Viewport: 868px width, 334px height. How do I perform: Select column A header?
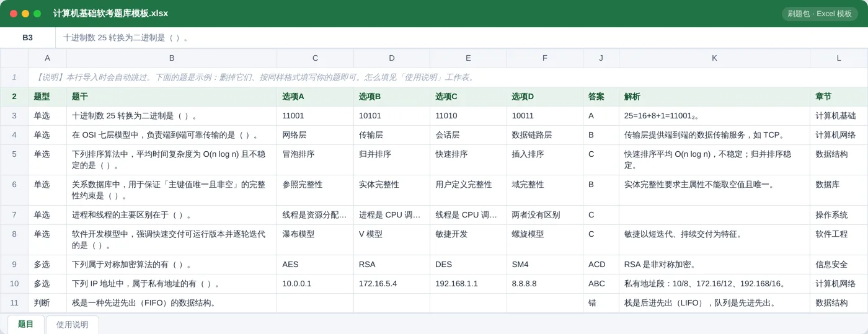click(x=47, y=58)
